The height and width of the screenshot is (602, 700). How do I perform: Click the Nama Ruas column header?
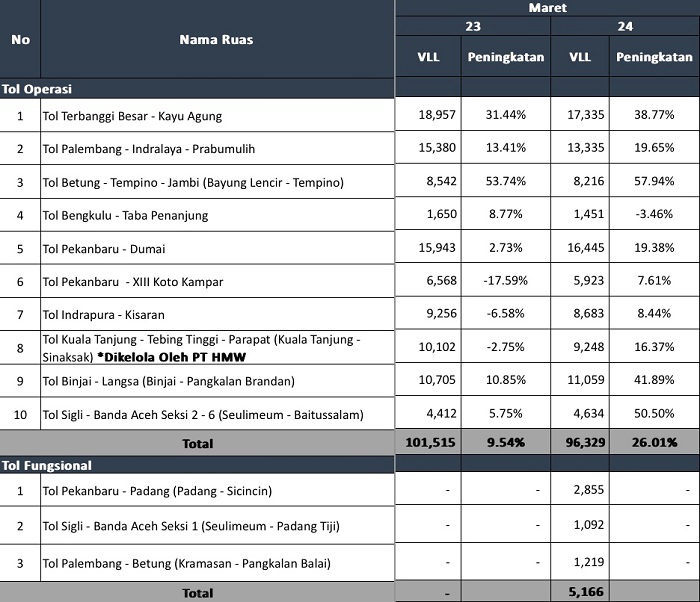point(217,39)
